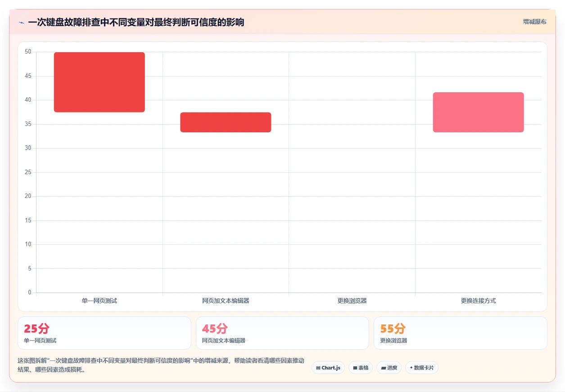The width and height of the screenshot is (565, 392).
Task: Click the 网页加文本编辑器 waterfall bar
Action: click(x=226, y=122)
